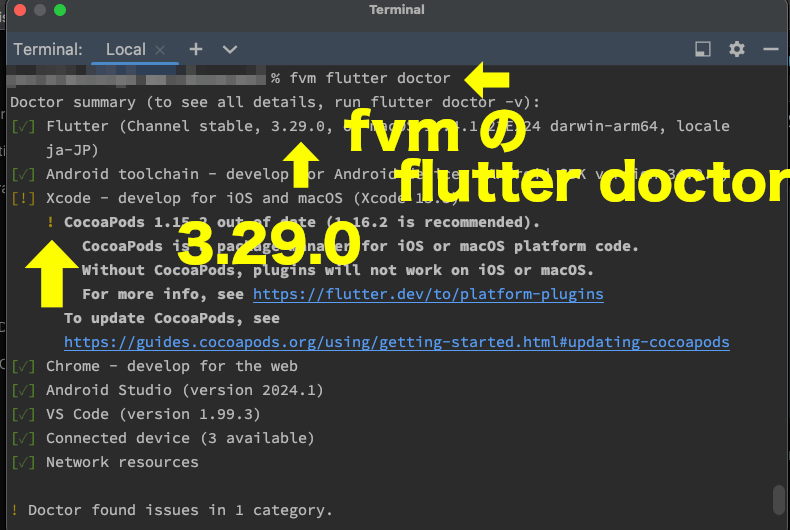Screen dimensions: 790x530
Task: Click the 'Android Studio (version 2024.1)' line
Action: (184, 390)
